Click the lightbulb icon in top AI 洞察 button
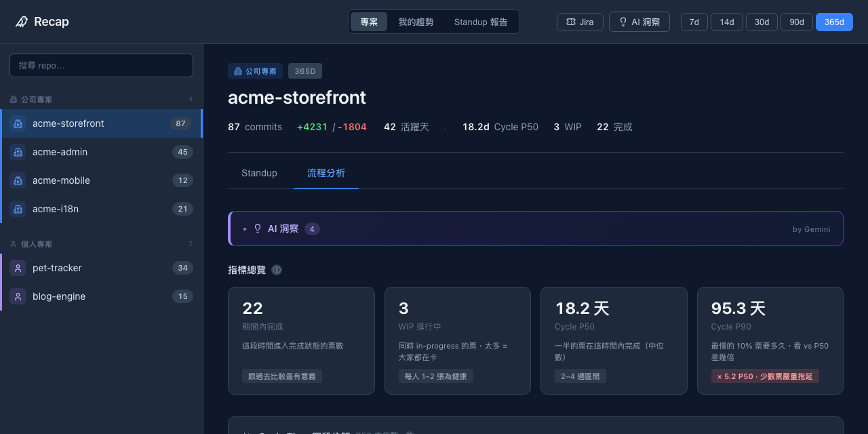The width and height of the screenshot is (868, 434). [x=623, y=22]
